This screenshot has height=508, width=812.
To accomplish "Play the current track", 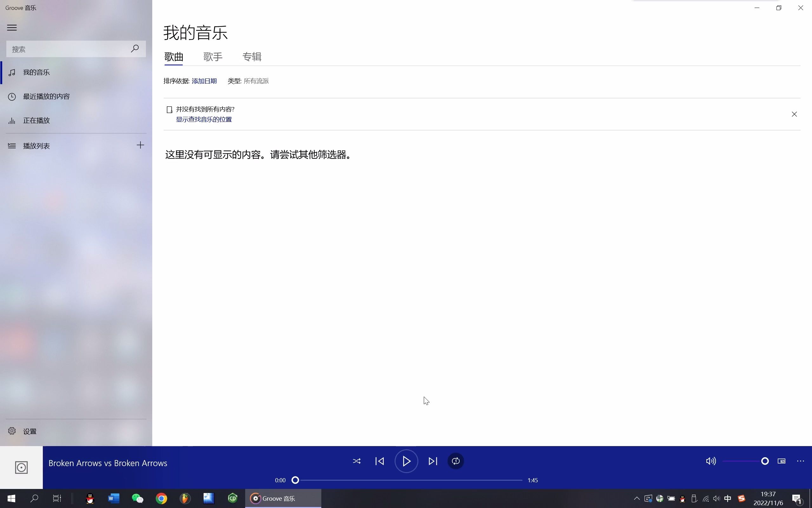I will point(406,461).
